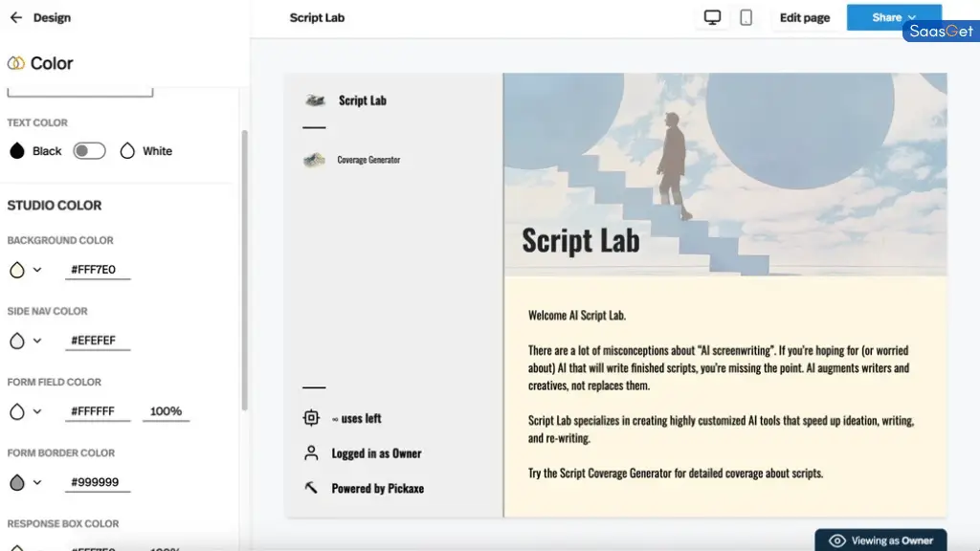
Task: Click the Viewing as Owner button
Action: (880, 540)
